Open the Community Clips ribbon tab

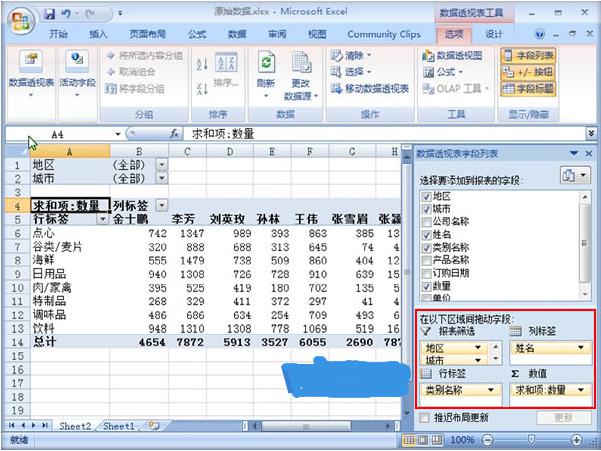point(384,34)
